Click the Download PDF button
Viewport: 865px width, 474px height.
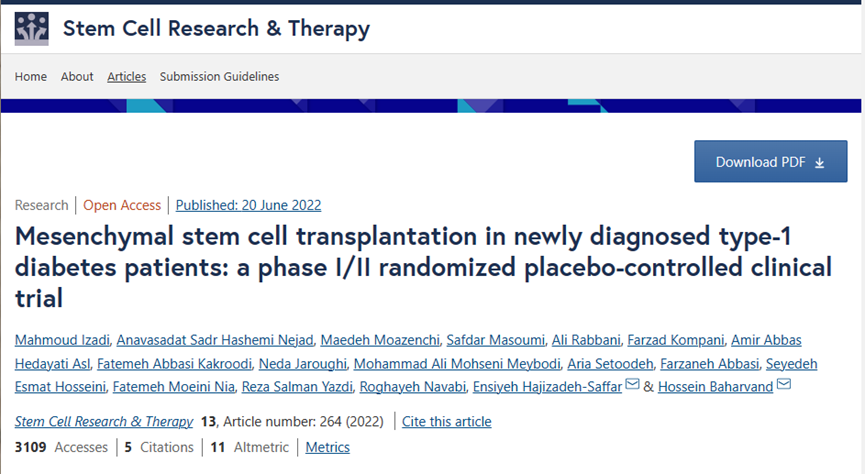pyautogui.click(x=770, y=162)
